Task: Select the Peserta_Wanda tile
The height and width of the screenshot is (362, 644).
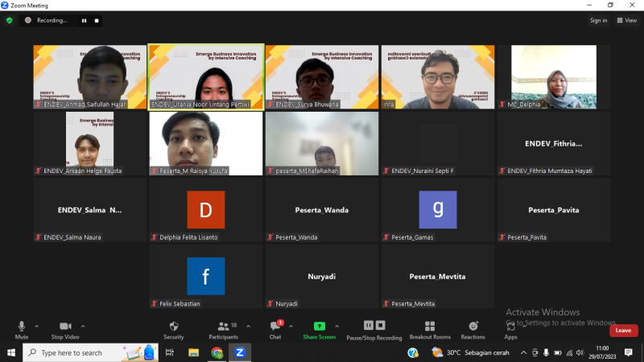Action: (x=322, y=210)
